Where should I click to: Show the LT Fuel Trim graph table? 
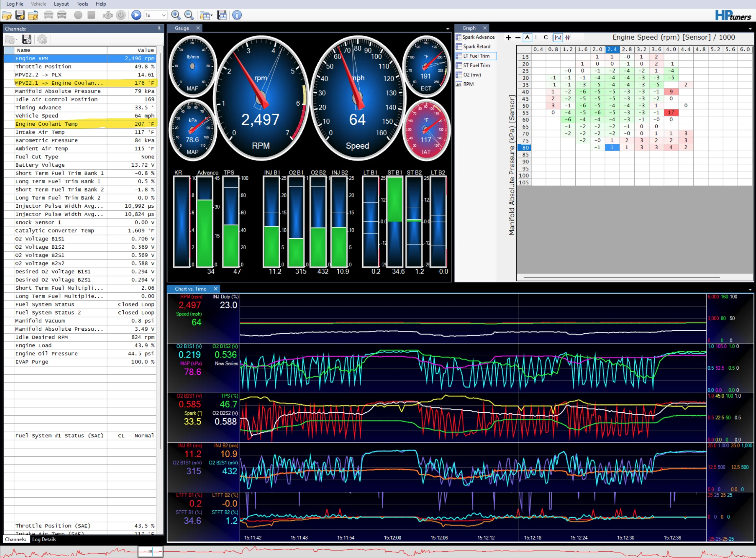[476, 56]
